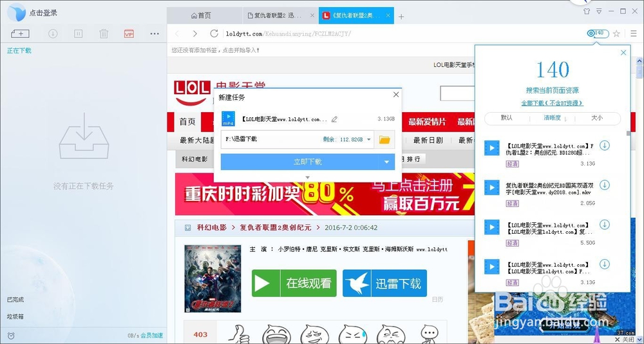Open a new tab with the plus button
Screen dimensions: 644x344
pos(401,17)
